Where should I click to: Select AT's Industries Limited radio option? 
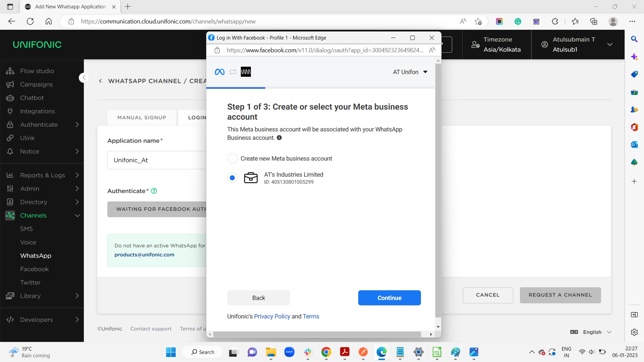point(232,178)
